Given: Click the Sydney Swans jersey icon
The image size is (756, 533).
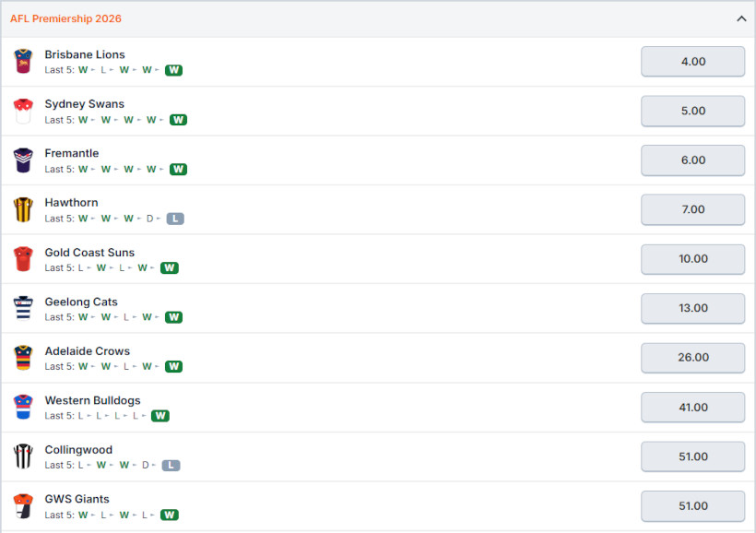Looking at the screenshot, I should [x=23, y=111].
